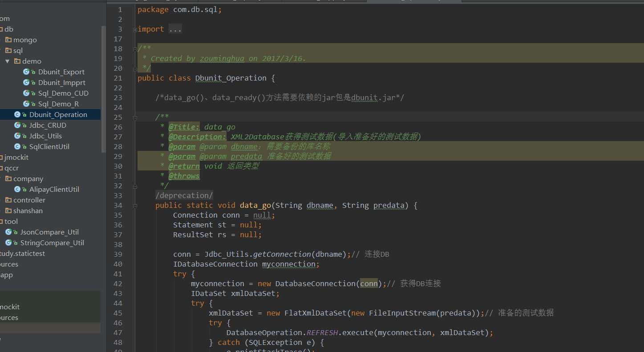The image size is (644, 352).
Task: Click the sql package folder icon
Action: point(8,50)
